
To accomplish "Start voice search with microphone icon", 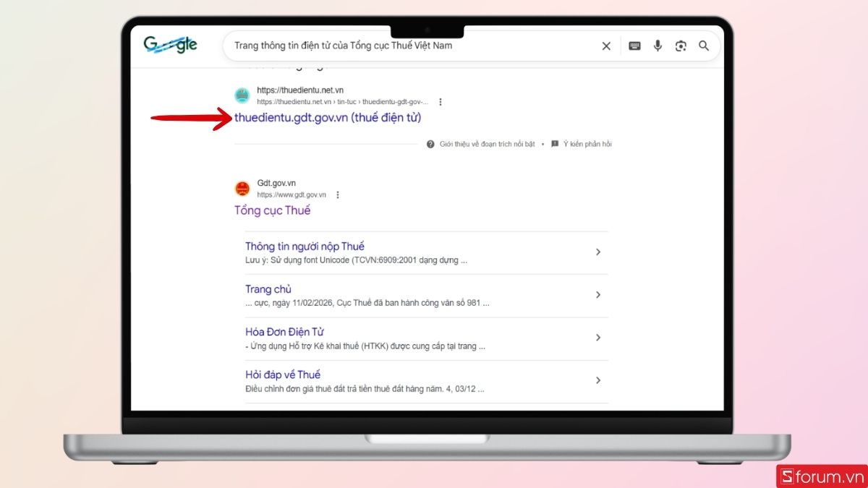I will [658, 46].
